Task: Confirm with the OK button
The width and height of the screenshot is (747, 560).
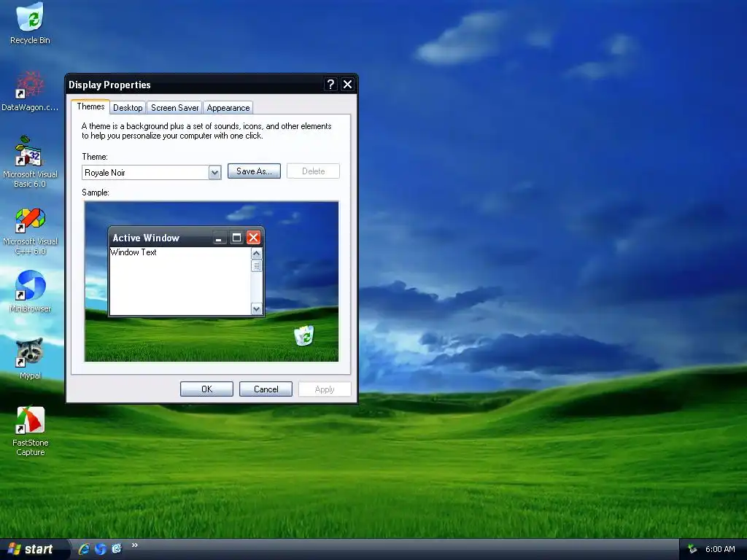Action: [x=206, y=389]
